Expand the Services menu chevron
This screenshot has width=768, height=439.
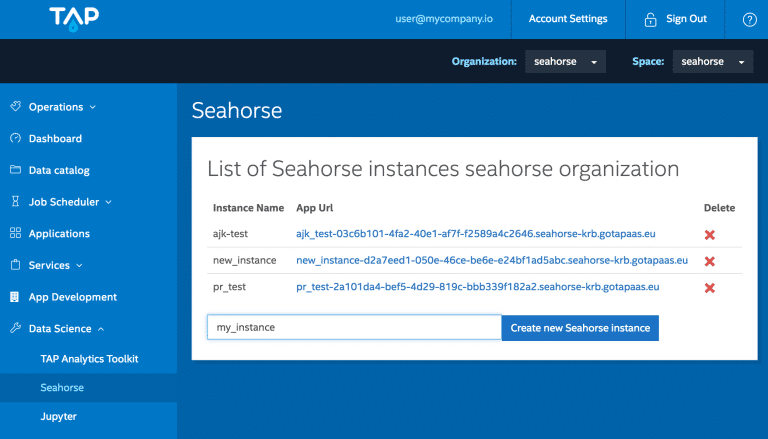pos(79,266)
